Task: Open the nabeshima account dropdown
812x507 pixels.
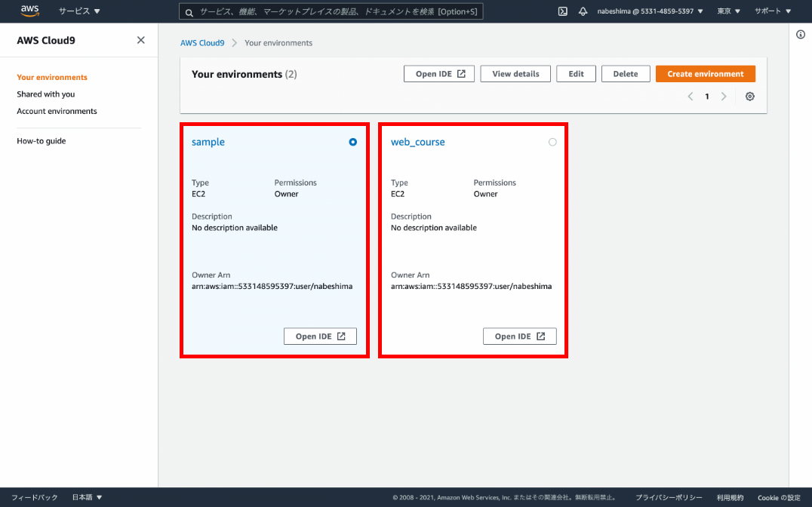Action: [x=650, y=11]
